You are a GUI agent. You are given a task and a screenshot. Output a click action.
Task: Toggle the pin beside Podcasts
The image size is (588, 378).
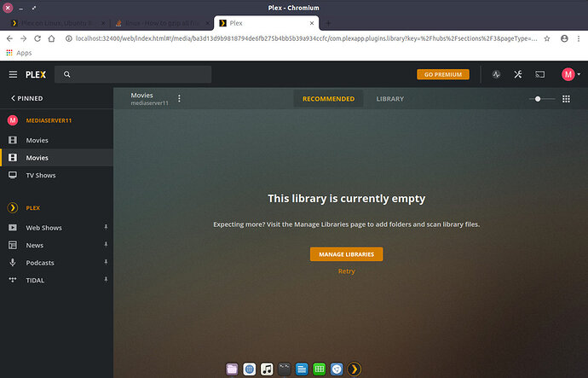(106, 262)
